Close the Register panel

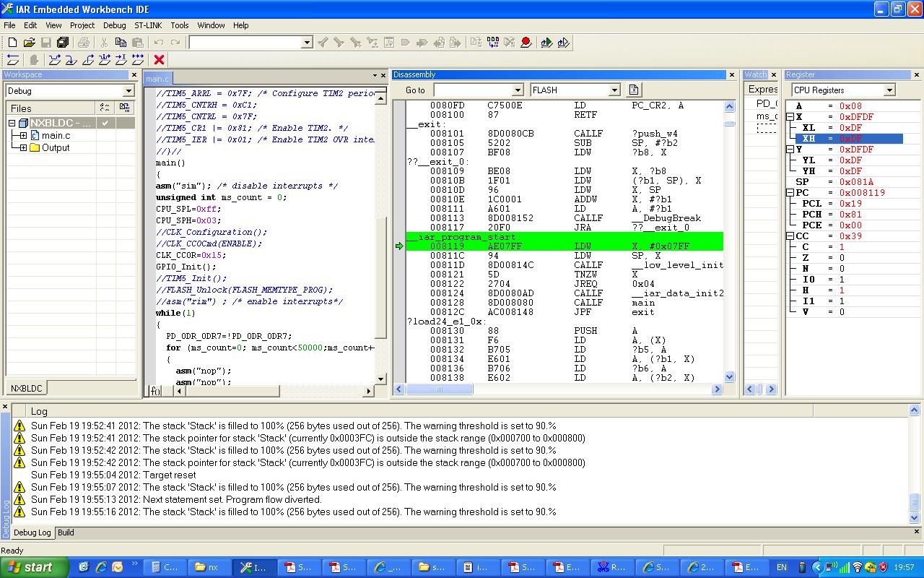click(x=917, y=74)
